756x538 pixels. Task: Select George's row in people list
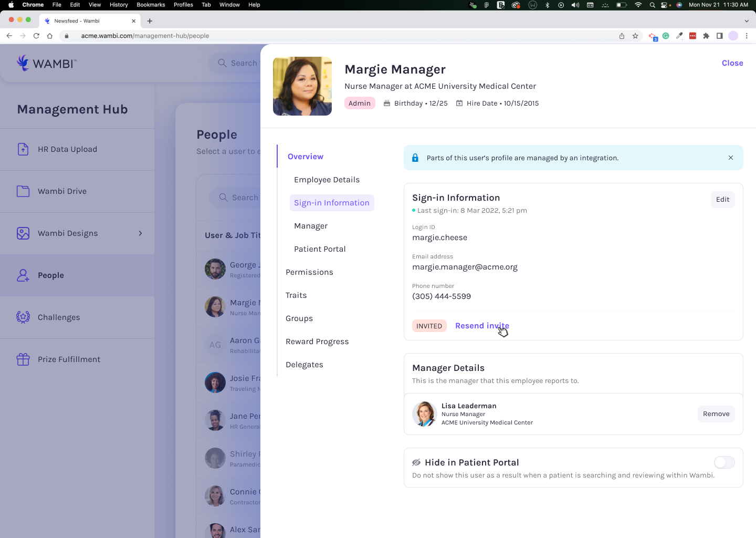(228, 269)
